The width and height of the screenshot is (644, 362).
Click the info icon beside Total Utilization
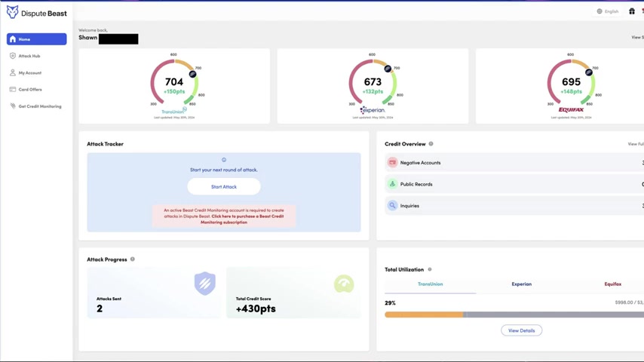(x=430, y=269)
